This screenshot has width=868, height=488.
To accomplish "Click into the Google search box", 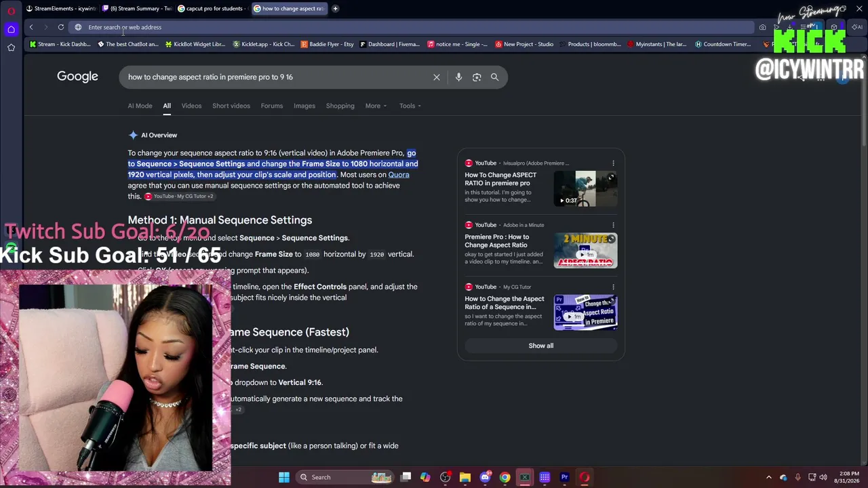I will click(278, 77).
